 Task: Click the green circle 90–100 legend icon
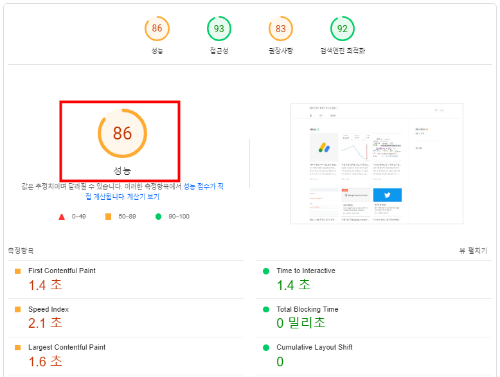tap(158, 217)
